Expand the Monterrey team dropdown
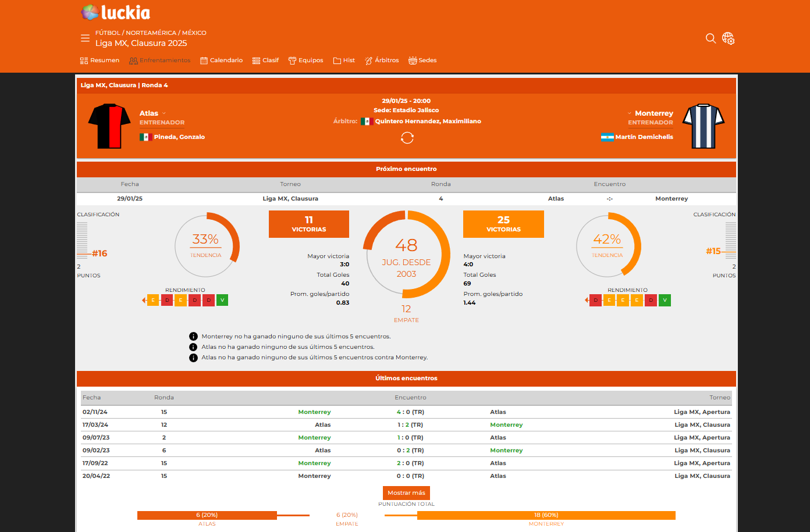Screen dimensions: 810x532 click(x=629, y=113)
